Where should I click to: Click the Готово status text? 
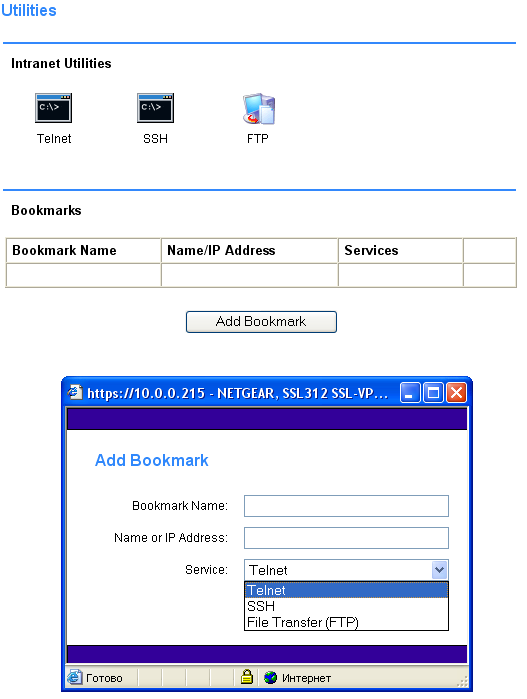click(104, 678)
